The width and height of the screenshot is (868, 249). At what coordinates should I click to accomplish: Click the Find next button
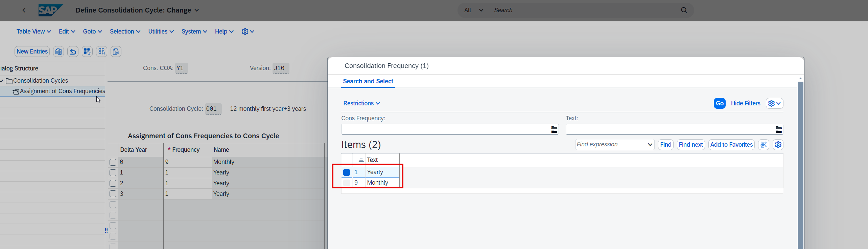click(691, 145)
